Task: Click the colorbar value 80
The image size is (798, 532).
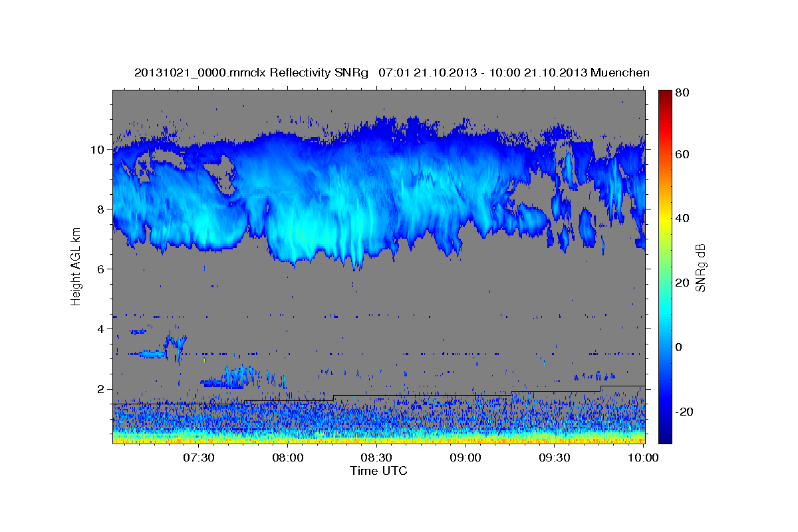Action: [x=681, y=93]
